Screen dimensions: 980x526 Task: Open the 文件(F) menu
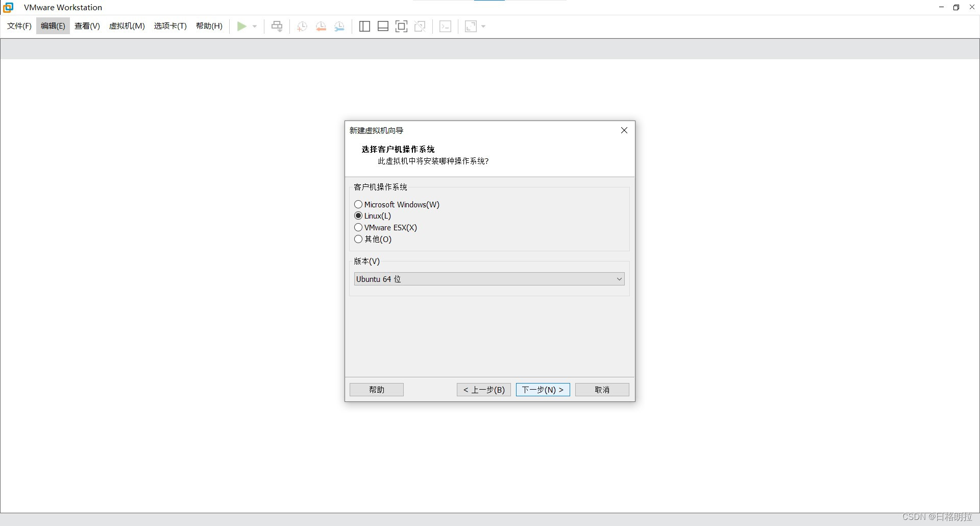19,26
